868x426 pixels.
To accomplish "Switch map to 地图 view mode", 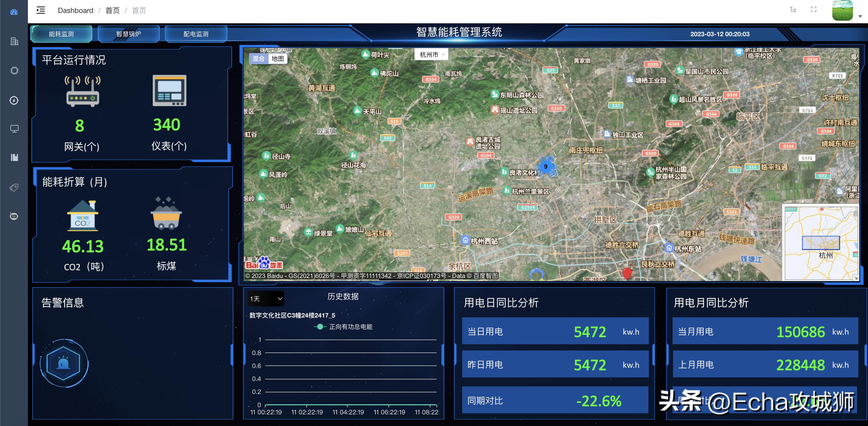I will (x=277, y=58).
